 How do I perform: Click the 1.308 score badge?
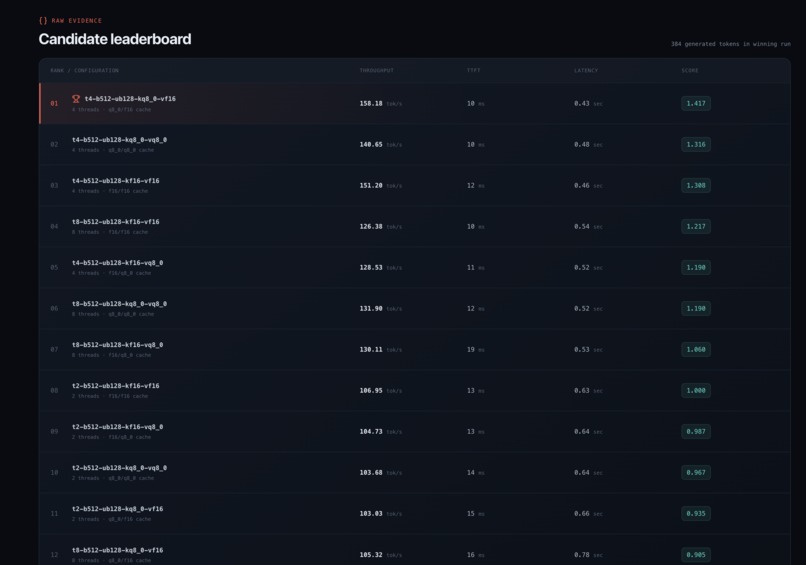[696, 186]
